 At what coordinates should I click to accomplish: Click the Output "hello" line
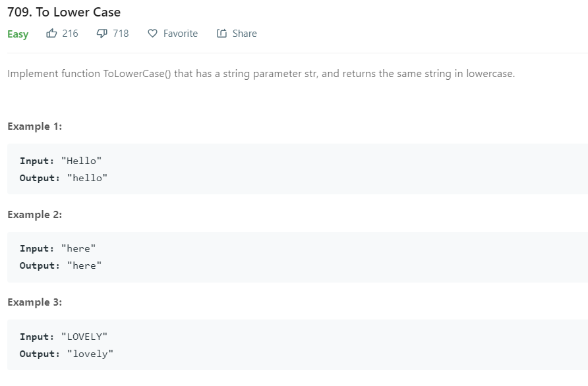pos(63,178)
